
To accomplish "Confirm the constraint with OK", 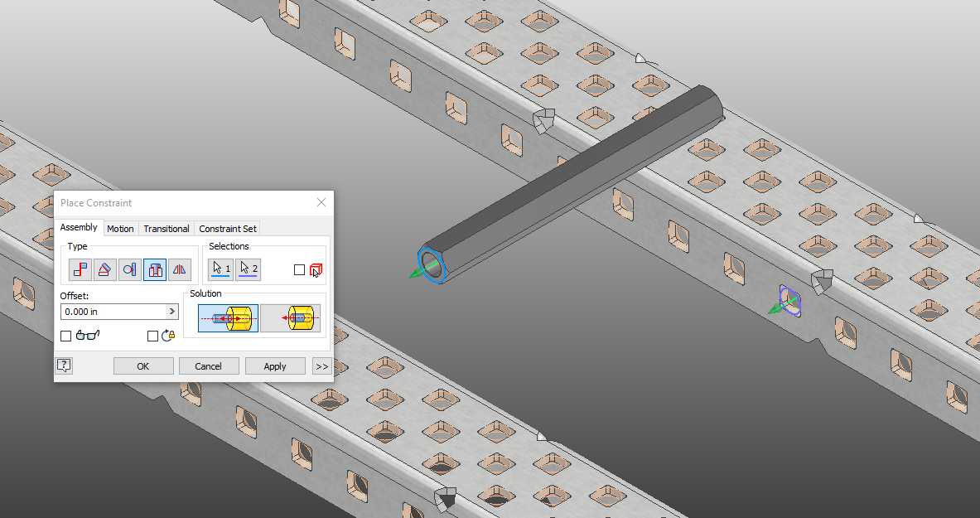I will pyautogui.click(x=143, y=366).
